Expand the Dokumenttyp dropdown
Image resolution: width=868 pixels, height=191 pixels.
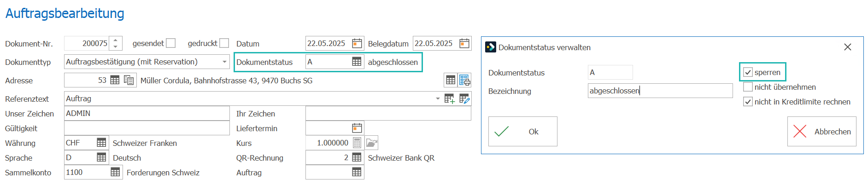pyautogui.click(x=224, y=62)
